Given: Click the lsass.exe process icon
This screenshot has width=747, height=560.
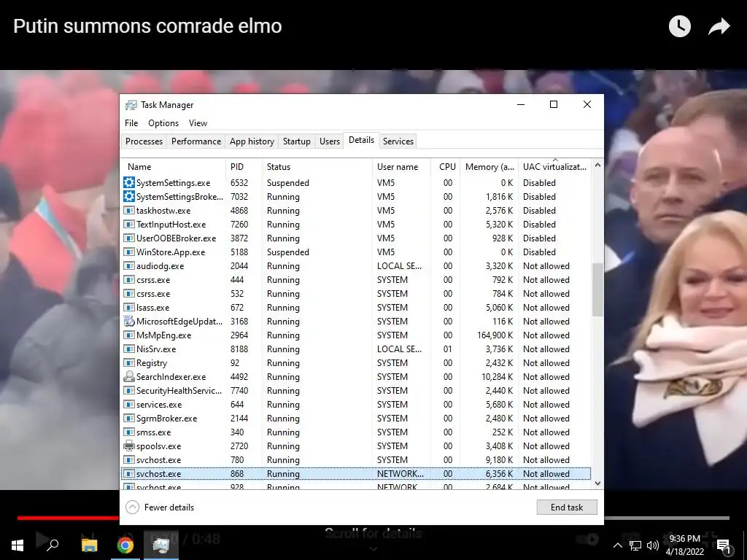Looking at the screenshot, I should [x=128, y=308].
